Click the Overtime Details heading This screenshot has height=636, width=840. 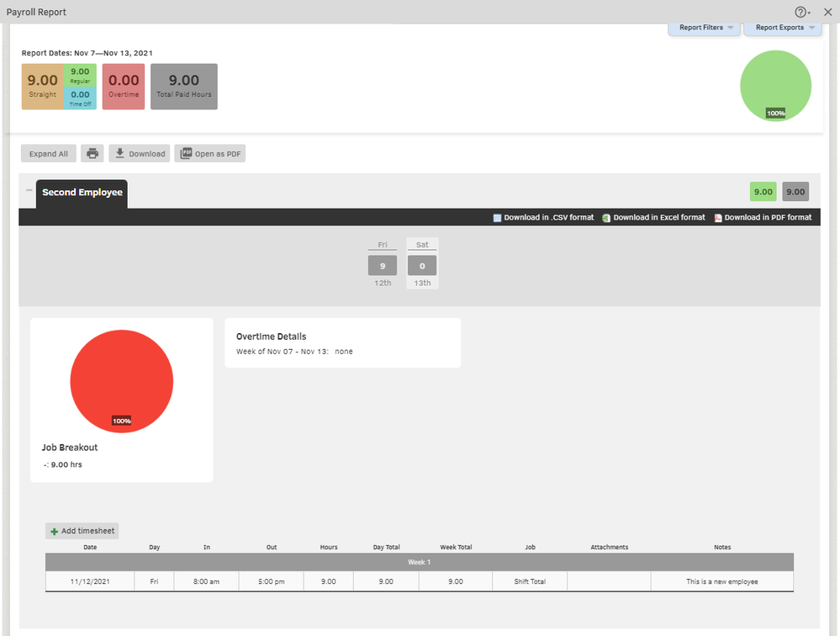click(x=271, y=337)
